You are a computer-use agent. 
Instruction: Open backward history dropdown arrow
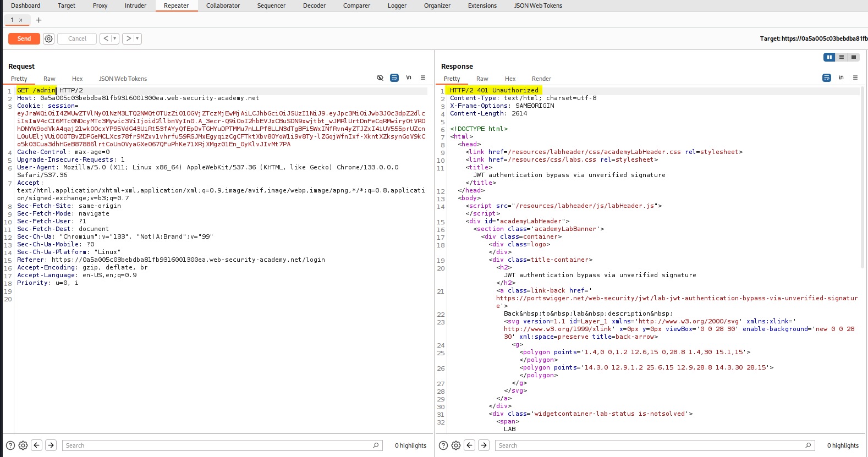[114, 38]
